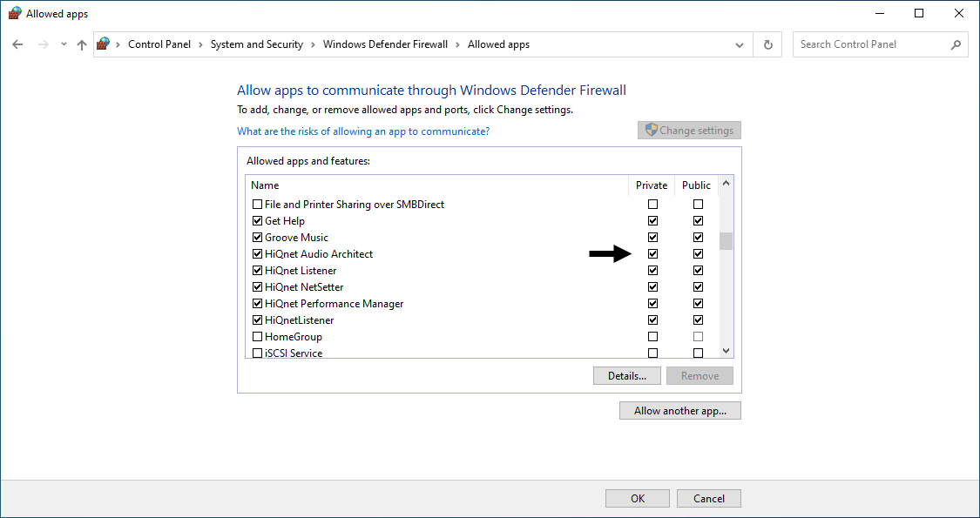Click the Change settings button
980x518 pixels.
coord(689,130)
